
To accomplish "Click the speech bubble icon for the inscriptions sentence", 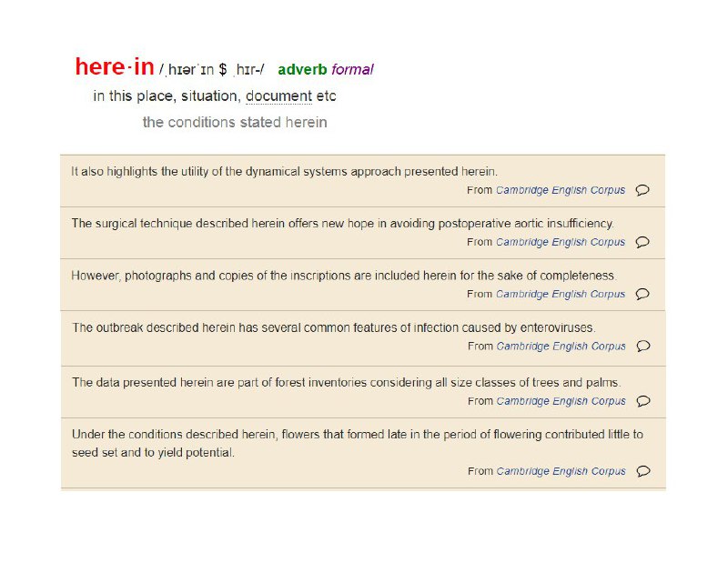I will point(642,294).
